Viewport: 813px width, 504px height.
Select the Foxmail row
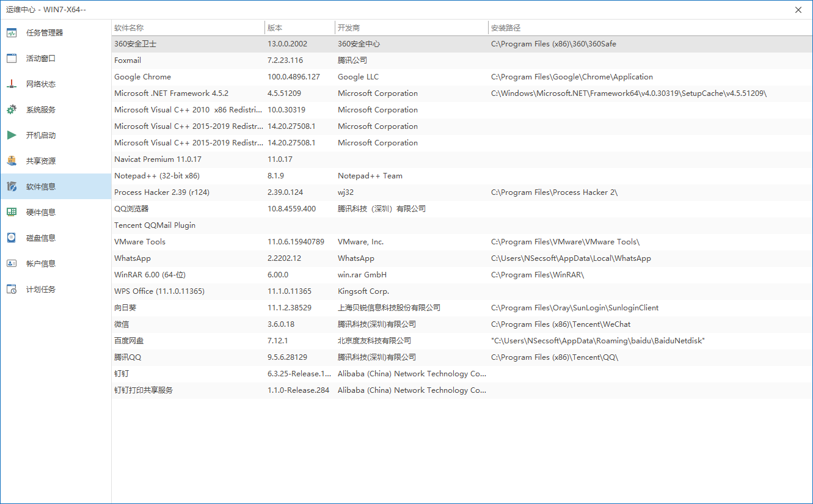[x=462, y=60]
